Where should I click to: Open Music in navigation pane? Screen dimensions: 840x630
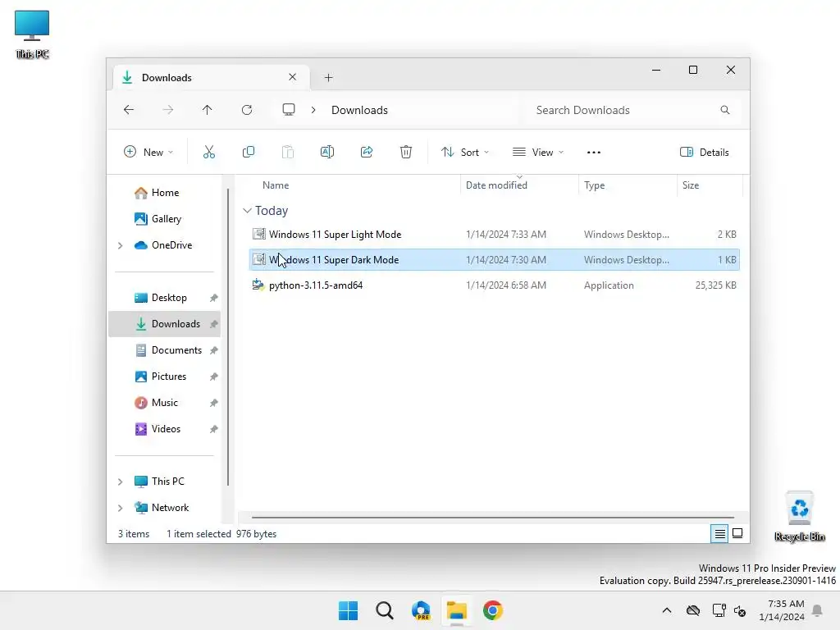click(x=164, y=402)
